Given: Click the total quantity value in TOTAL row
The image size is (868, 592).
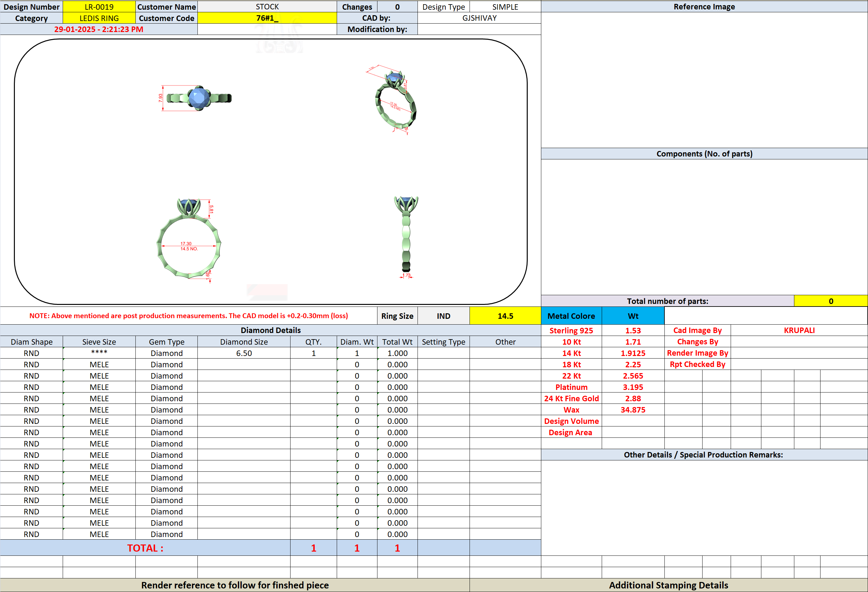Looking at the screenshot, I should (x=313, y=548).
